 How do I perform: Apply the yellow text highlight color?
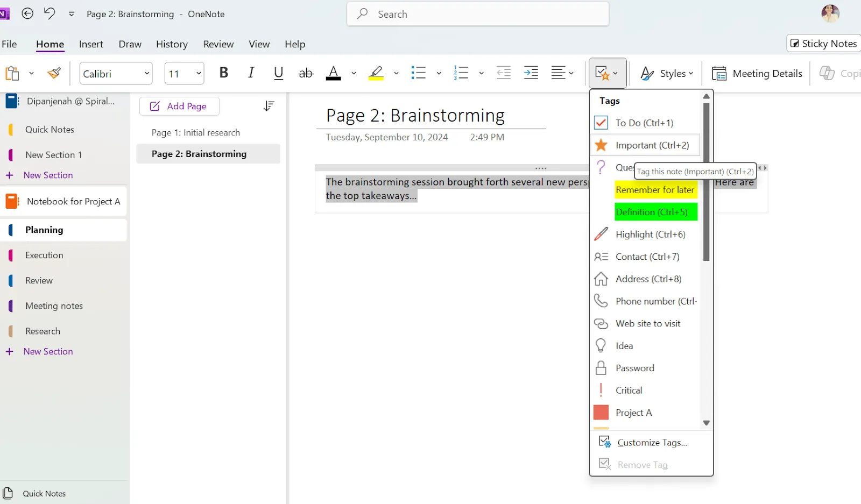pos(376,73)
